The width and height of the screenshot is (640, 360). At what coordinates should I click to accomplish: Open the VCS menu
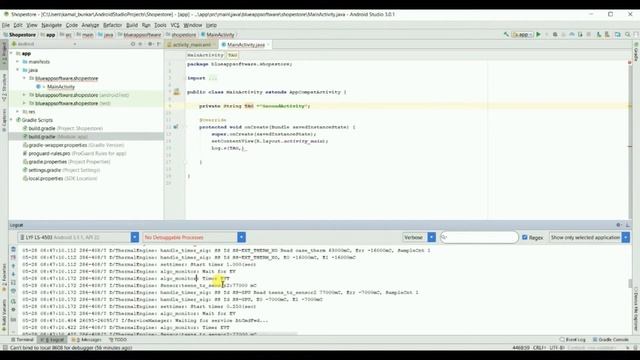click(x=175, y=25)
